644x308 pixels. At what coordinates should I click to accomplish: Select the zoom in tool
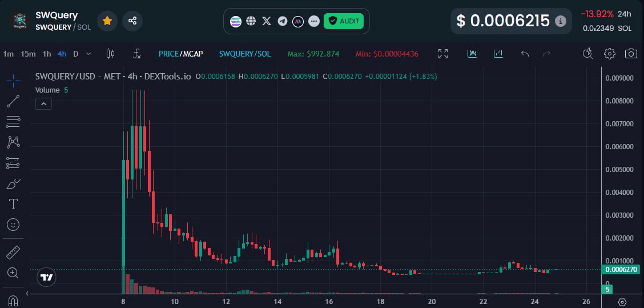click(13, 273)
